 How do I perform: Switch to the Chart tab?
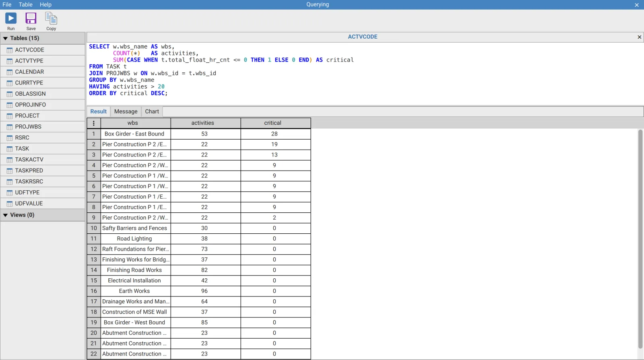pyautogui.click(x=152, y=111)
